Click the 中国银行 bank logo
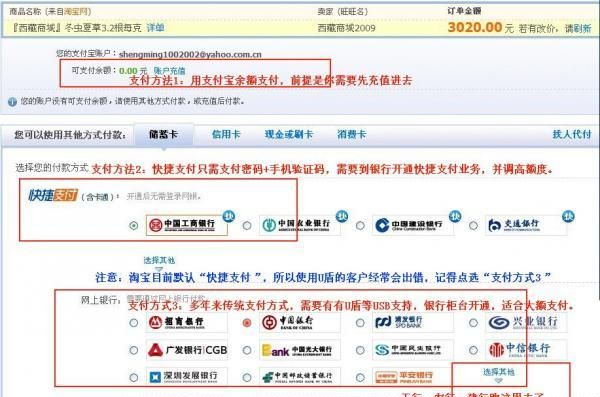The height and width of the screenshot is (397, 600). pos(300,322)
